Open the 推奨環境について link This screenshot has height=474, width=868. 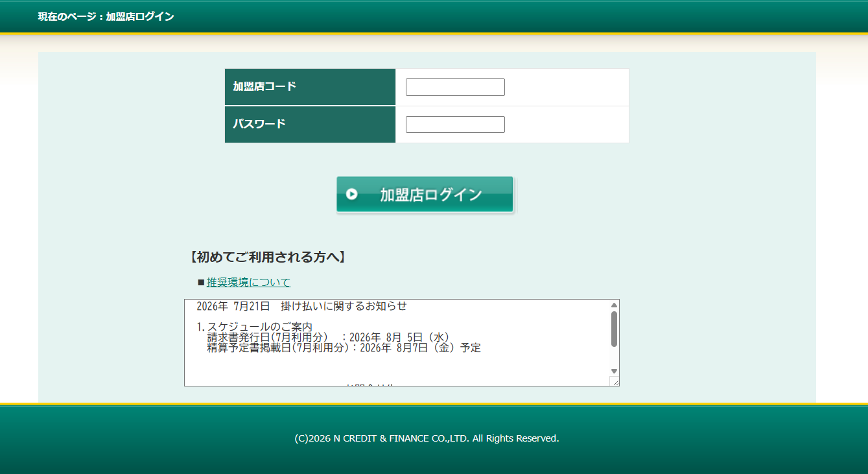pos(248,282)
